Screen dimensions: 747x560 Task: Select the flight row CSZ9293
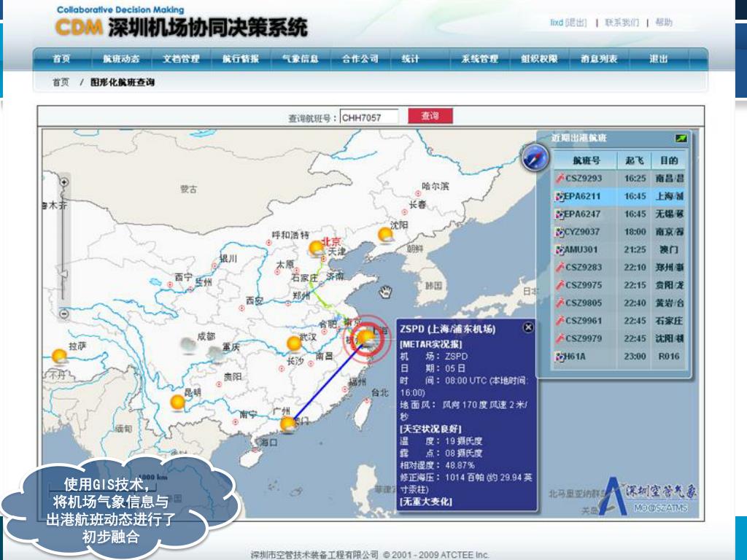[619, 179]
